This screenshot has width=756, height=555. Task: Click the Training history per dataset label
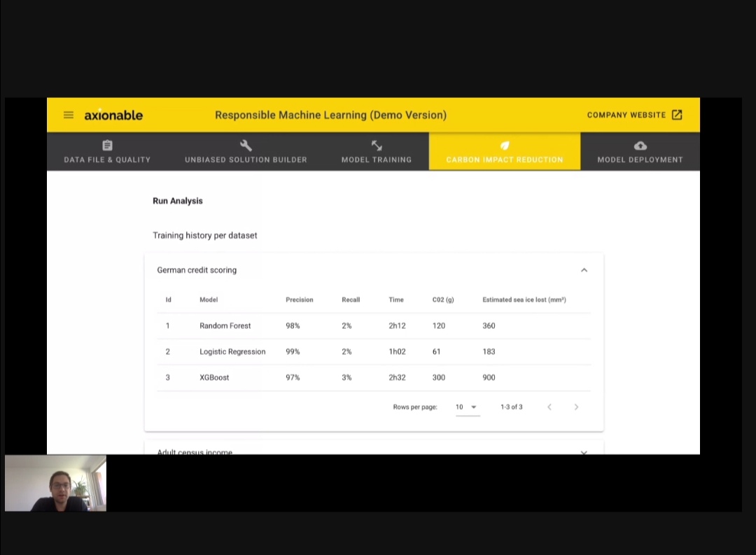point(205,235)
